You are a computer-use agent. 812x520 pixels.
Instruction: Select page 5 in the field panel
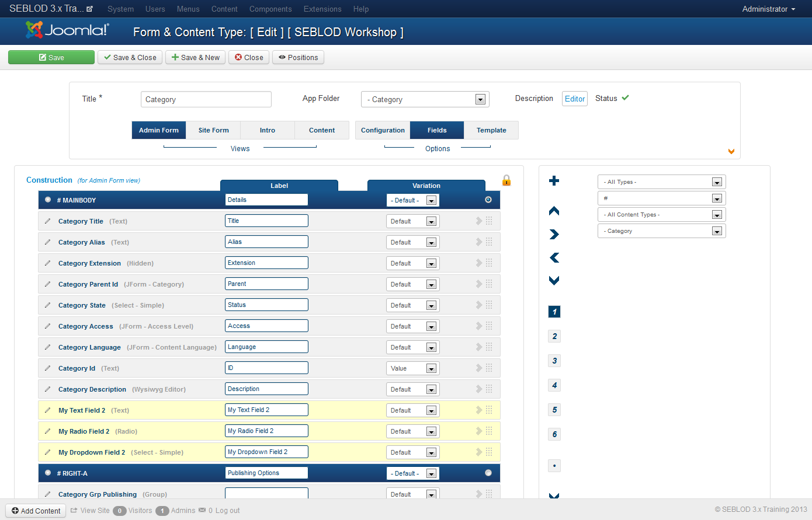coord(554,410)
